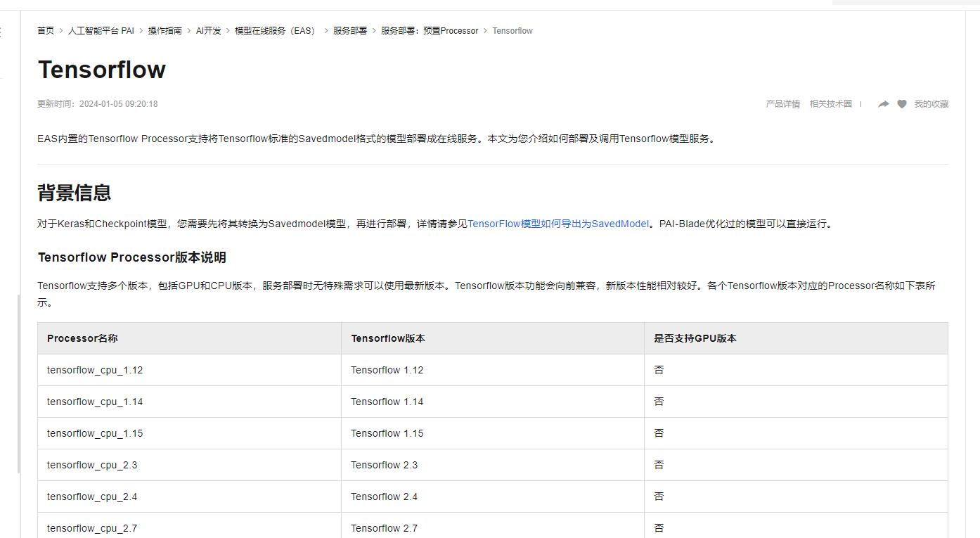Open TensorFlow模型如何导出为SavedModel link
Image resolution: width=980 pixels, height=538 pixels.
click(558, 224)
